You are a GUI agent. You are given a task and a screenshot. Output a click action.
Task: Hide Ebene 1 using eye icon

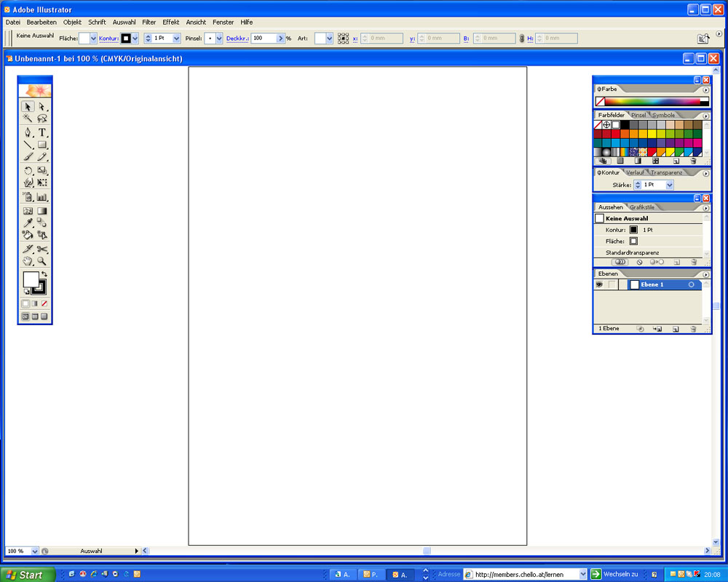(x=599, y=284)
